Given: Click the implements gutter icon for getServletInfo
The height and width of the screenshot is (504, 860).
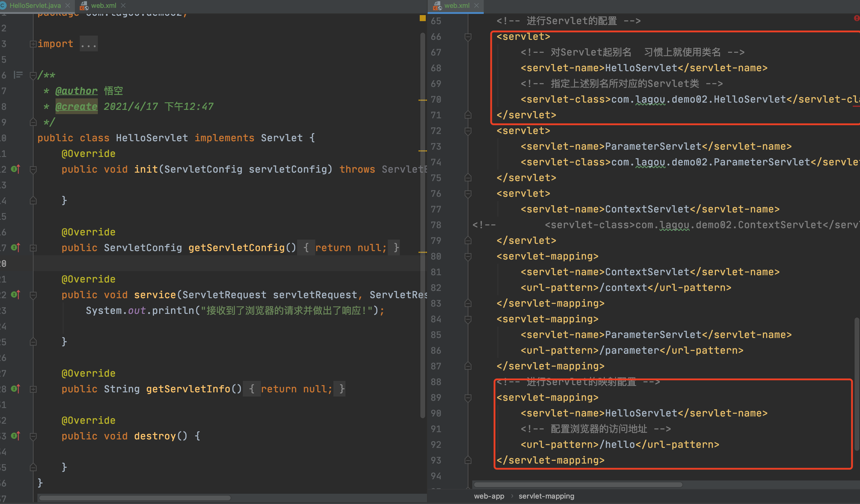Looking at the screenshot, I should 16,388.
